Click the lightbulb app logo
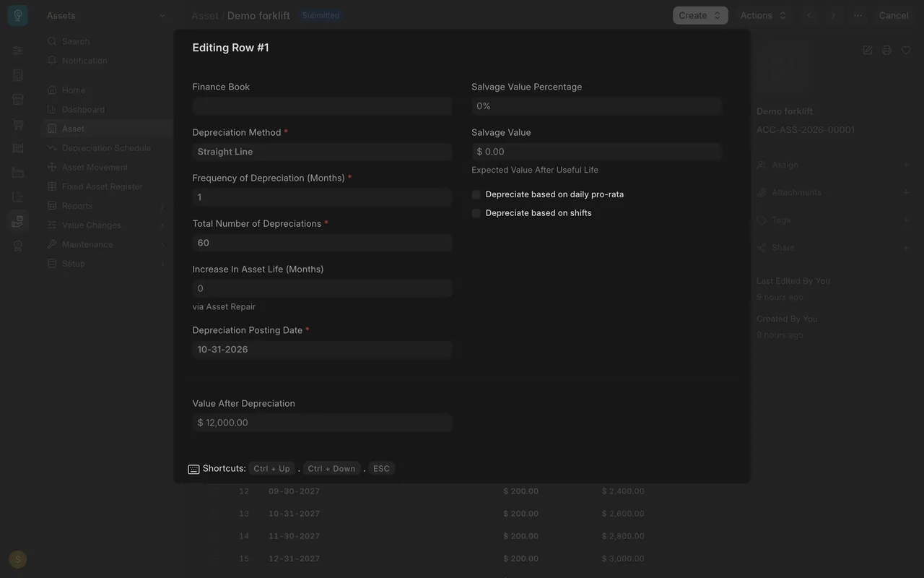The width and height of the screenshot is (924, 578). tap(18, 16)
